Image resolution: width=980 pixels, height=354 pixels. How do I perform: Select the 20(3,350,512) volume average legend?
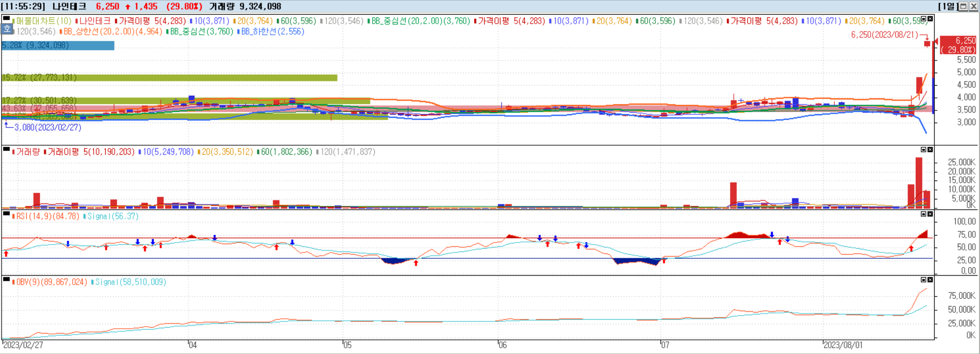tap(225, 152)
